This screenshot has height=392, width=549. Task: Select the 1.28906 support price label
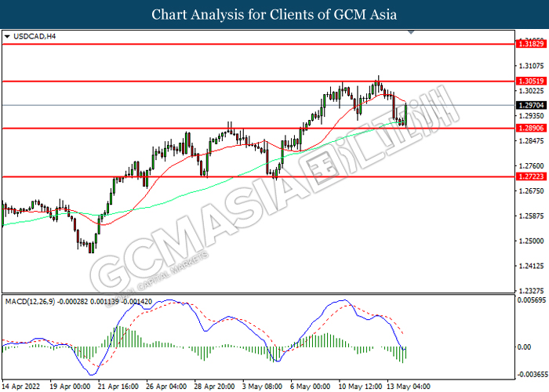[531, 128]
